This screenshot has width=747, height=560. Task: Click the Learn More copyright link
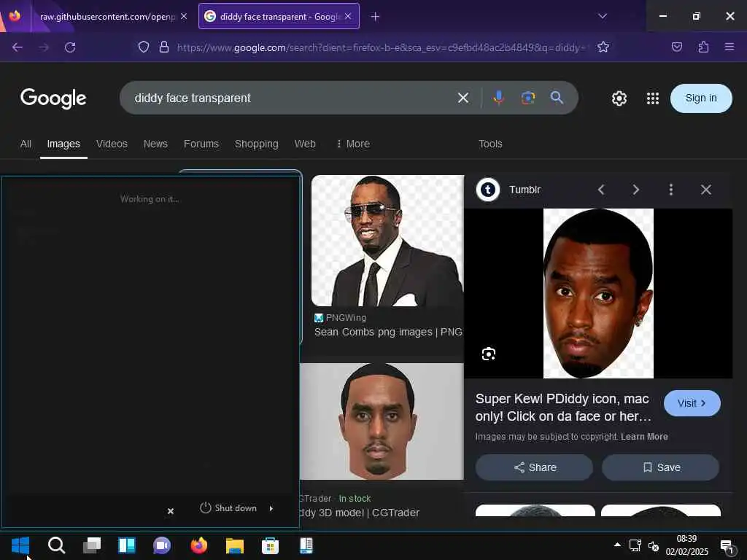tap(644, 437)
